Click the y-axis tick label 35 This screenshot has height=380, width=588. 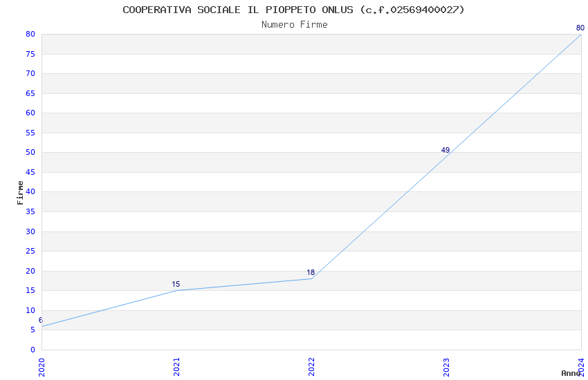point(30,211)
